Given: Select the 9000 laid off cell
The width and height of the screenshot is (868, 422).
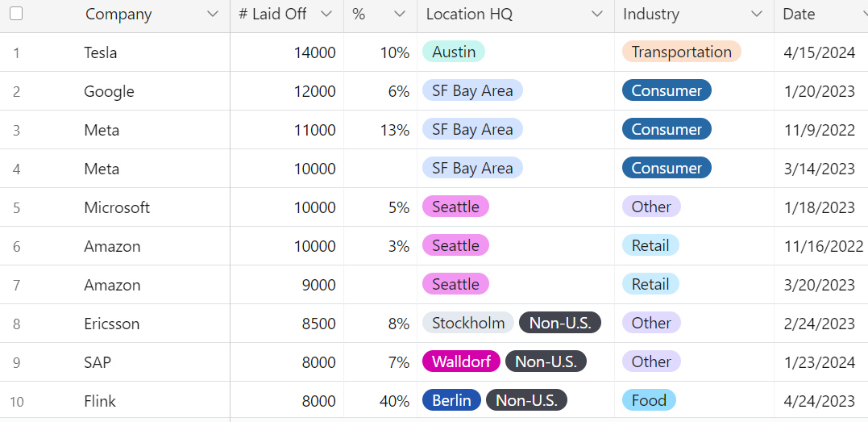Looking at the screenshot, I should click(x=319, y=285).
